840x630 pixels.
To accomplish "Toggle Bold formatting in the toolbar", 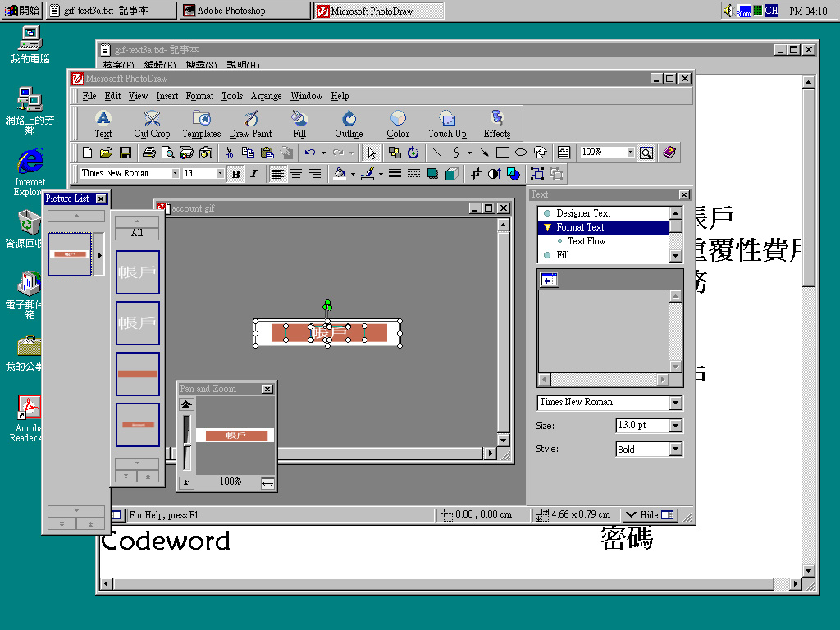I will (x=235, y=174).
